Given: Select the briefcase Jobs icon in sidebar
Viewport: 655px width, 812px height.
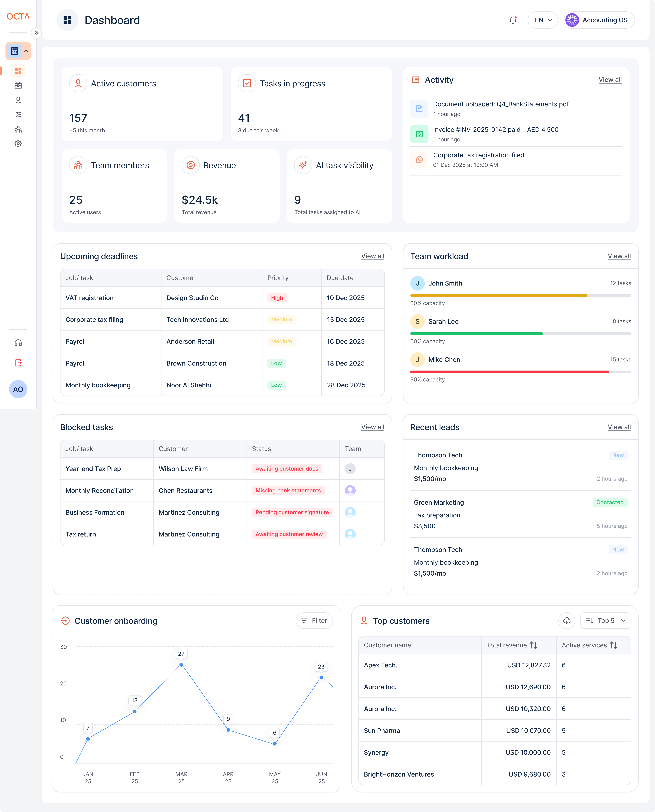Looking at the screenshot, I should pyautogui.click(x=18, y=85).
